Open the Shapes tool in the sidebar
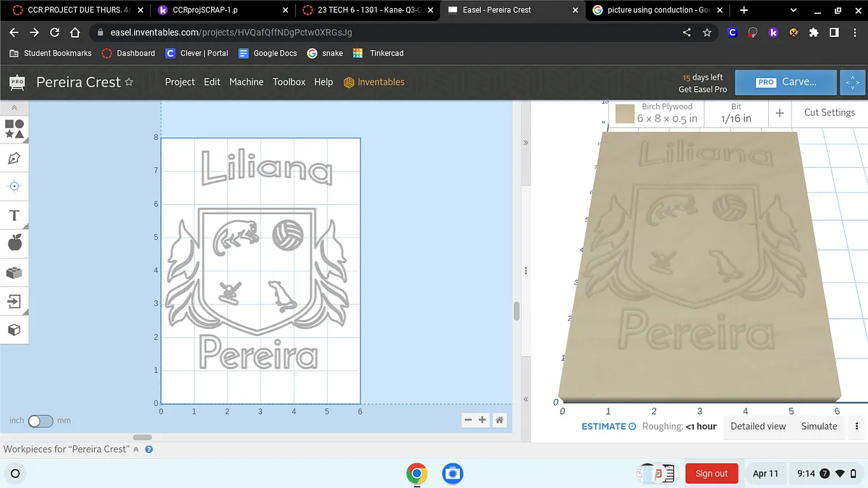868x488 pixels. pos(14,129)
